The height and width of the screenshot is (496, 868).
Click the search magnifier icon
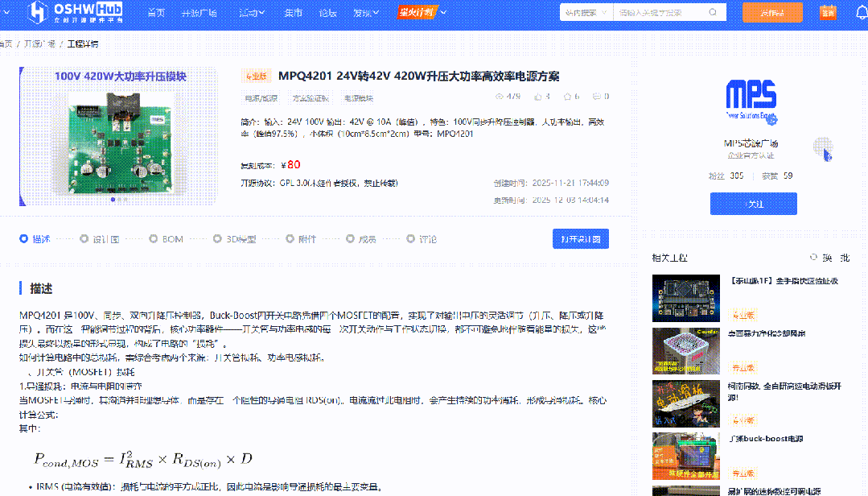click(x=711, y=12)
